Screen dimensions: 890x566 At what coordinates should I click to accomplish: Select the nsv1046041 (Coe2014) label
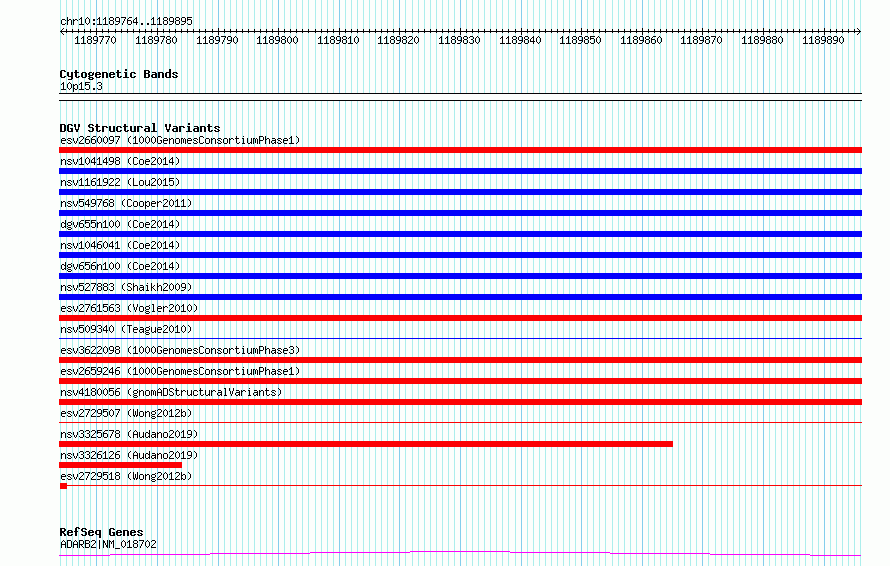coord(120,245)
